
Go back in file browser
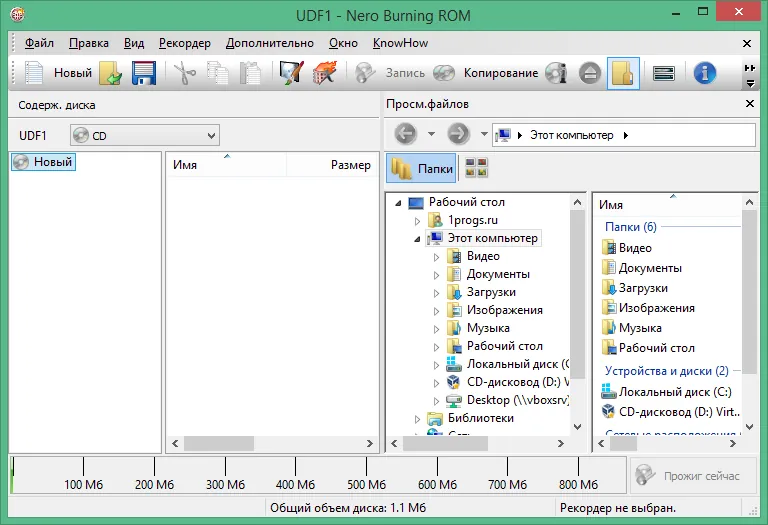pyautogui.click(x=405, y=134)
